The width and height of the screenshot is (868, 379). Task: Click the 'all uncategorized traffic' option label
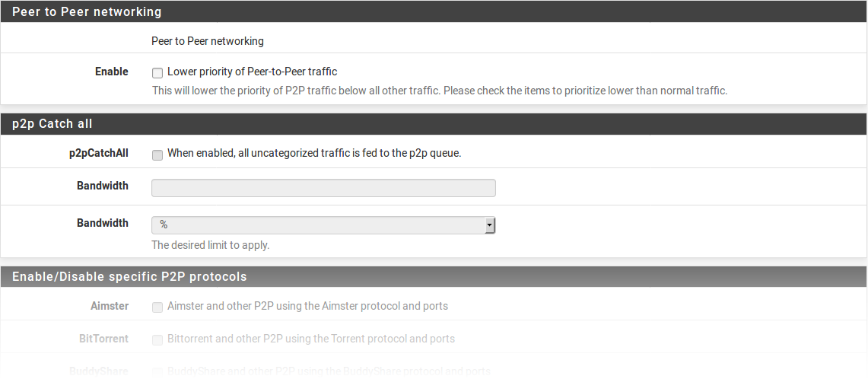point(314,153)
